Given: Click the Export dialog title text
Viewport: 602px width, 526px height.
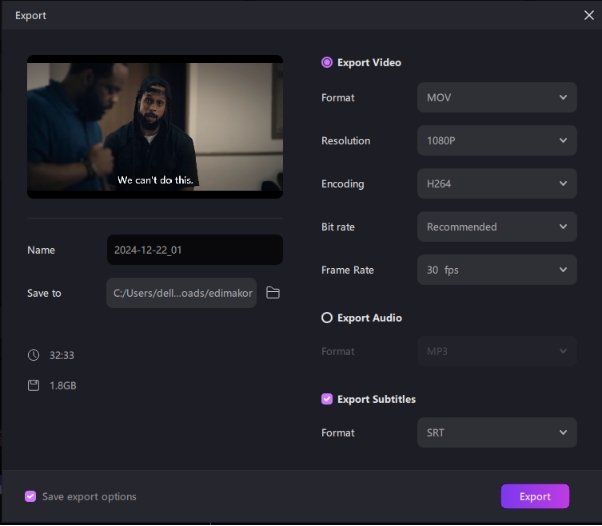Looking at the screenshot, I should point(31,15).
